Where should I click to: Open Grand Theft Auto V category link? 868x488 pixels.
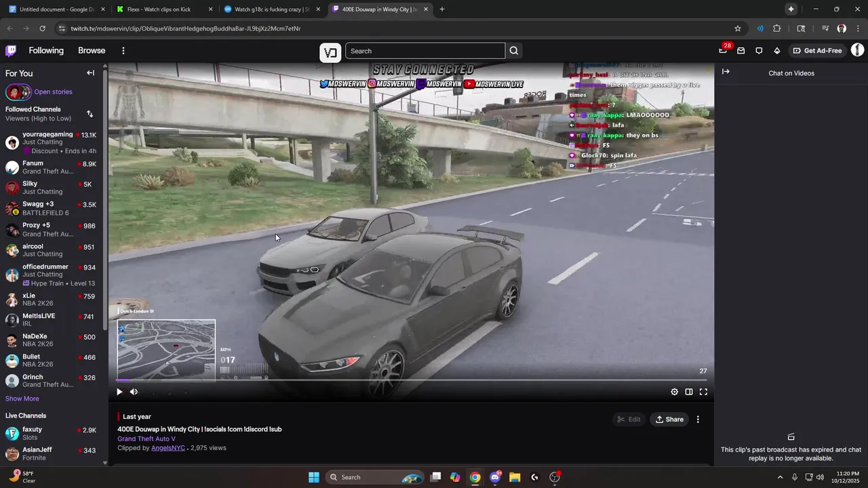(146, 439)
